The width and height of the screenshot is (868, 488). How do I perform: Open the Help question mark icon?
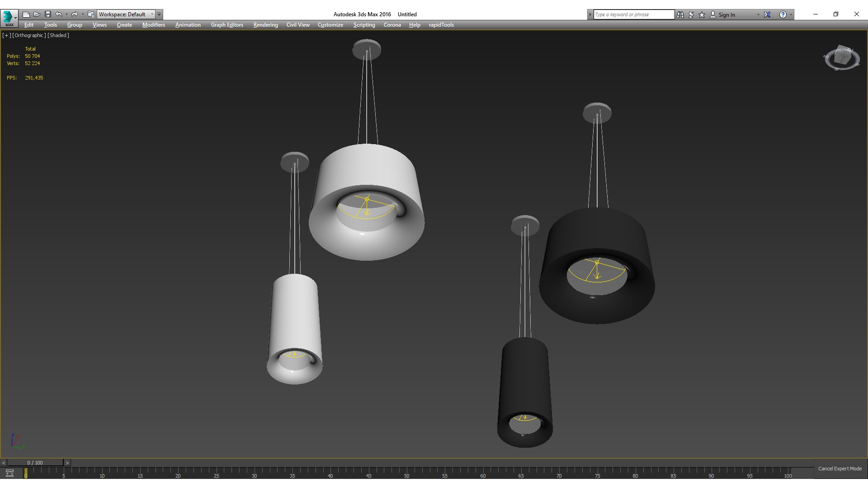pos(783,14)
